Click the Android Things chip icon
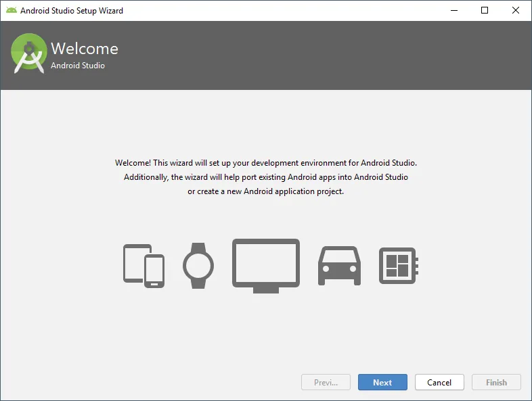 click(x=398, y=266)
